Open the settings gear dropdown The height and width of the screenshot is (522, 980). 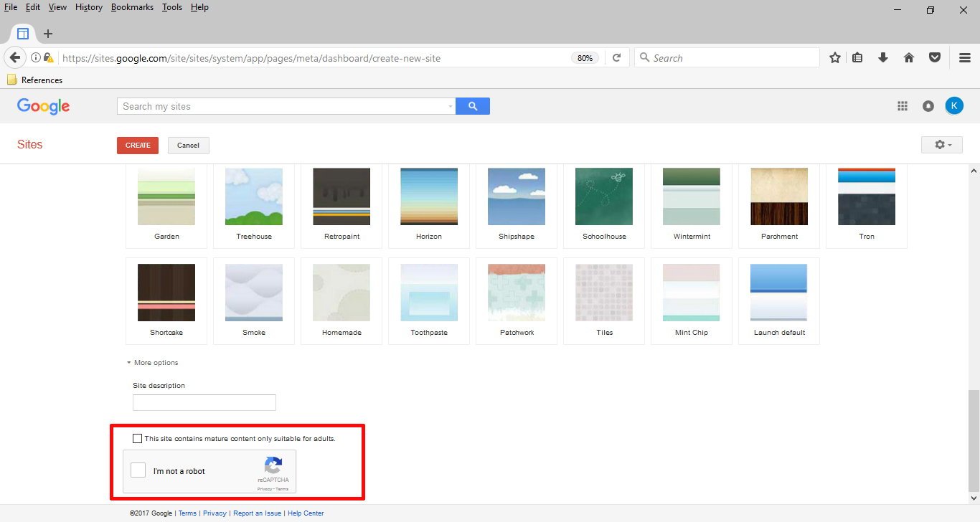pyautogui.click(x=942, y=145)
